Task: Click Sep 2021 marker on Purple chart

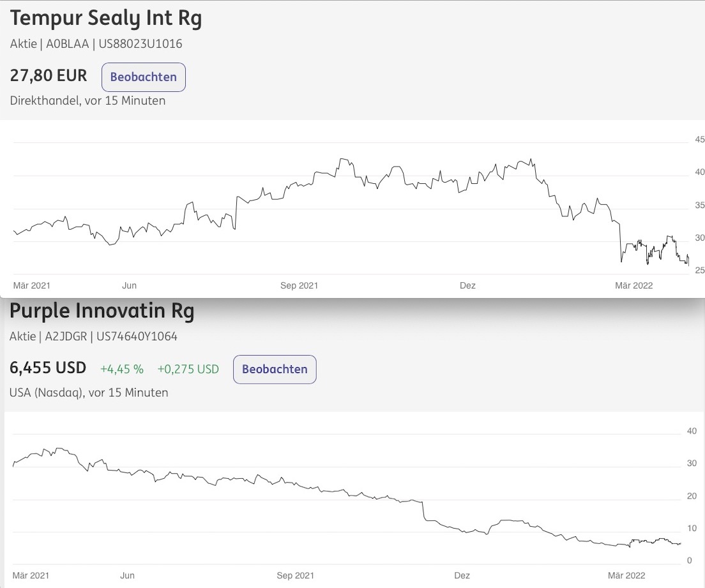Action: (x=296, y=575)
